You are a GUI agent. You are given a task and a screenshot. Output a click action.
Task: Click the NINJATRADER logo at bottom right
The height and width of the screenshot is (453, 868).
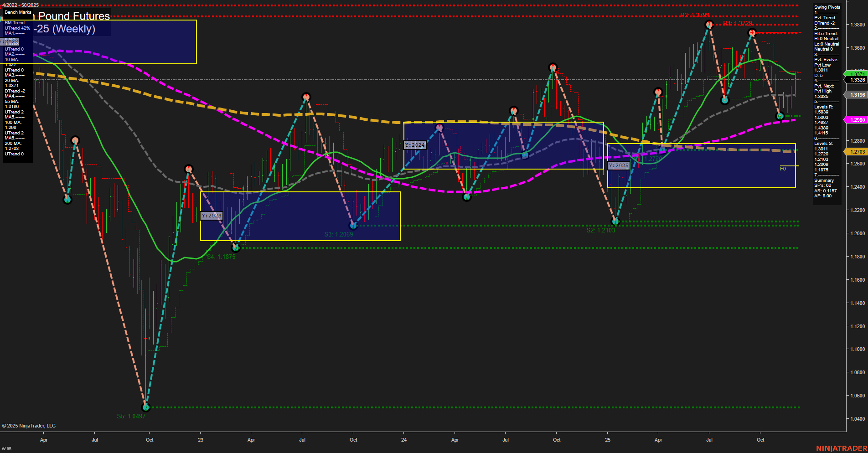(841, 449)
